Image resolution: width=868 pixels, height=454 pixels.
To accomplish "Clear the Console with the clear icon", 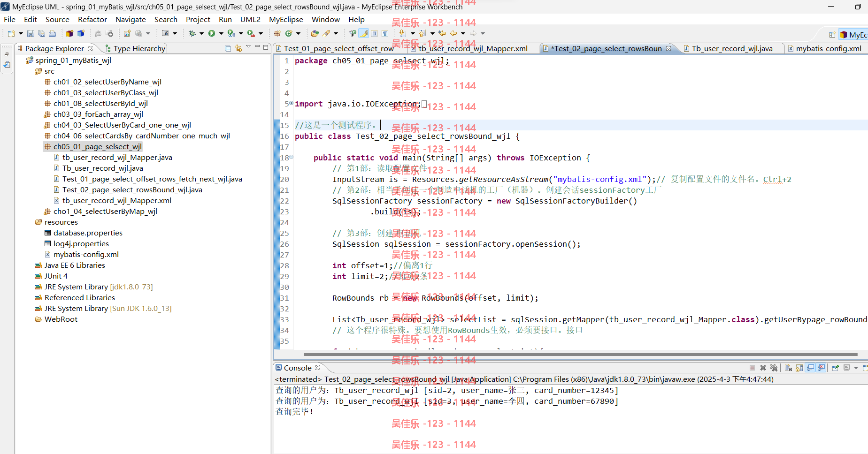I will 788,368.
